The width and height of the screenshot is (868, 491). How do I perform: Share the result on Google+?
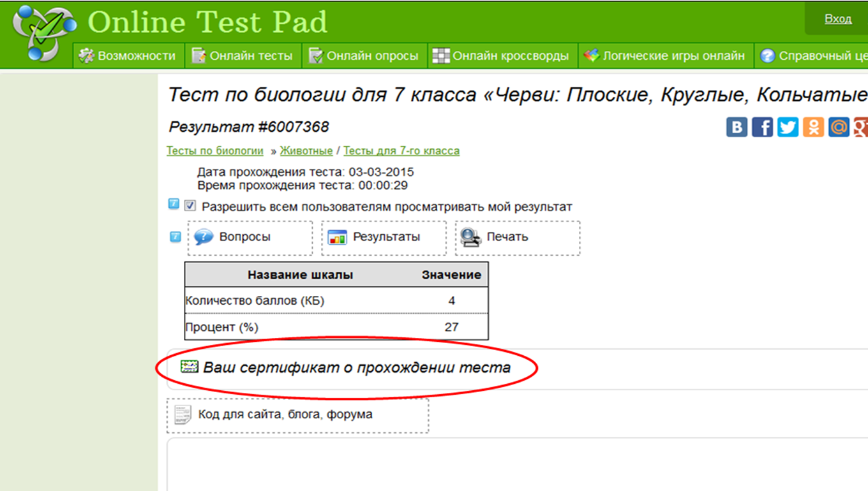(x=862, y=127)
